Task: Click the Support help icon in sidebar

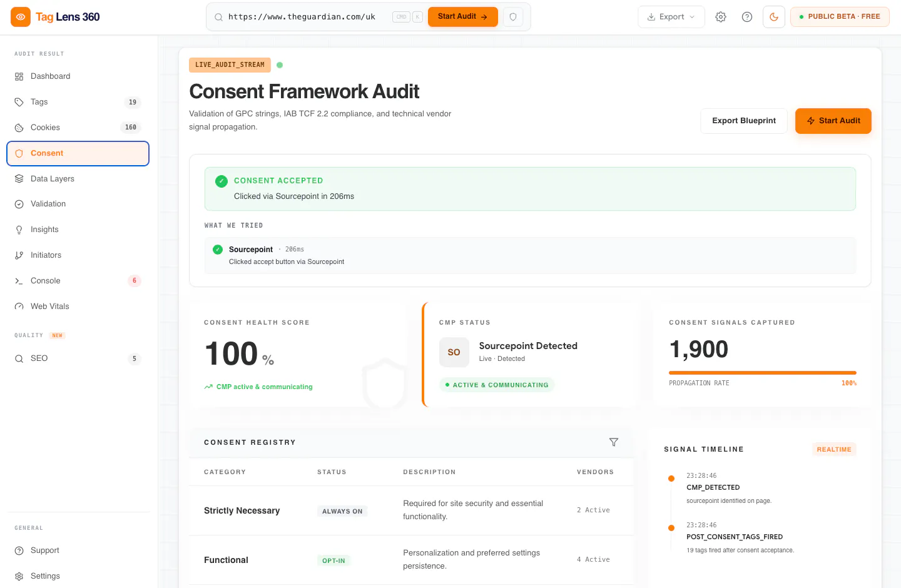Action: coord(19,550)
